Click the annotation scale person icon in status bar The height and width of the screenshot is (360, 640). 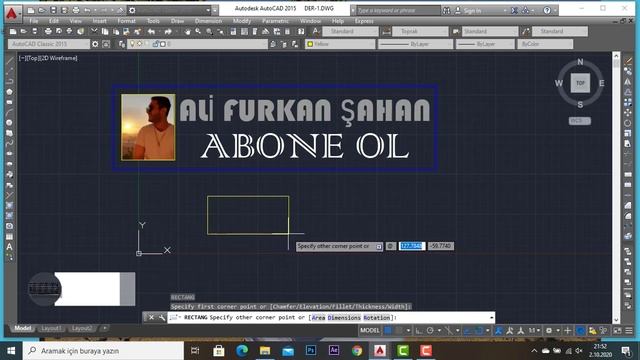[x=498, y=331]
